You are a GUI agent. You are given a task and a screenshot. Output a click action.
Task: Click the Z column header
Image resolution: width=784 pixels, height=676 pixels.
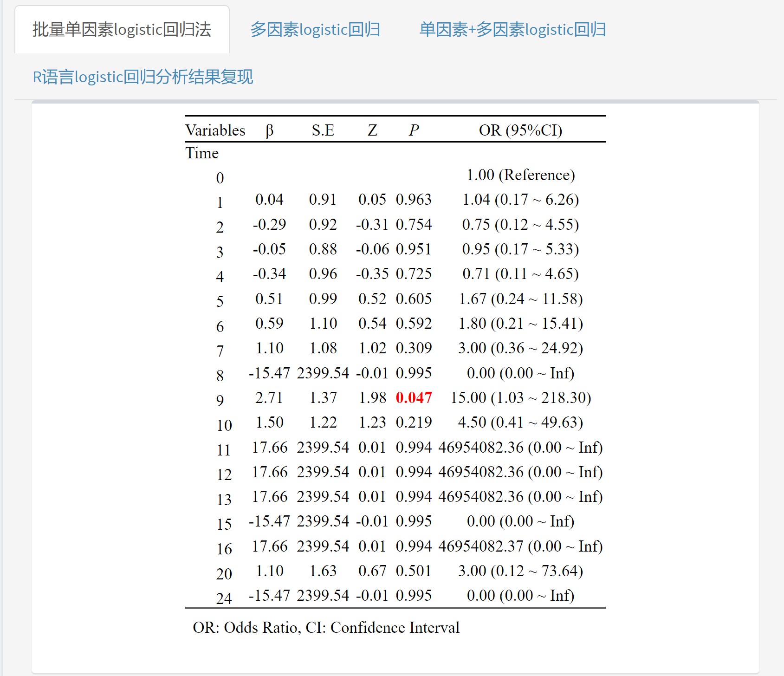372,130
